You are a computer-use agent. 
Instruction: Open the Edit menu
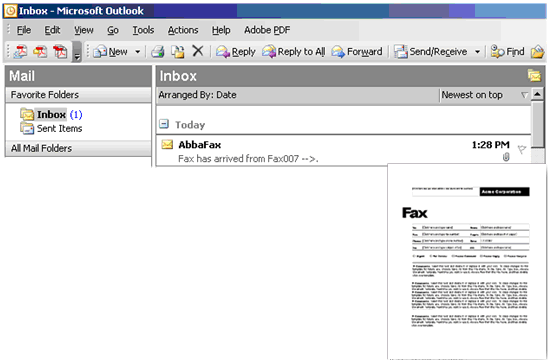[x=52, y=30]
